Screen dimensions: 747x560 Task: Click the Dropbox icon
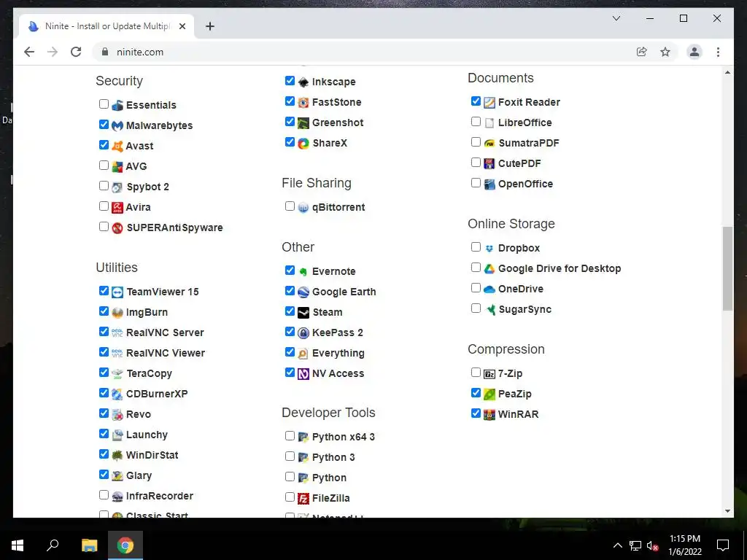point(489,249)
